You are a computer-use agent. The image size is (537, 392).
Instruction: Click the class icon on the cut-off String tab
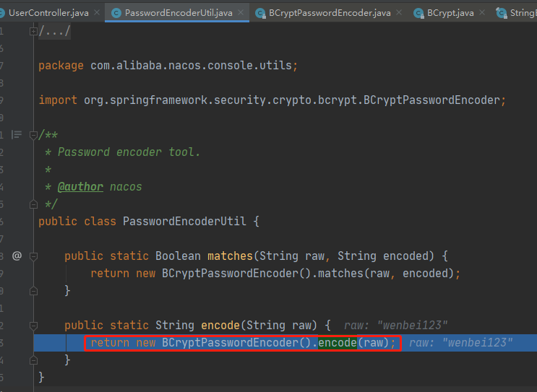[x=502, y=13]
